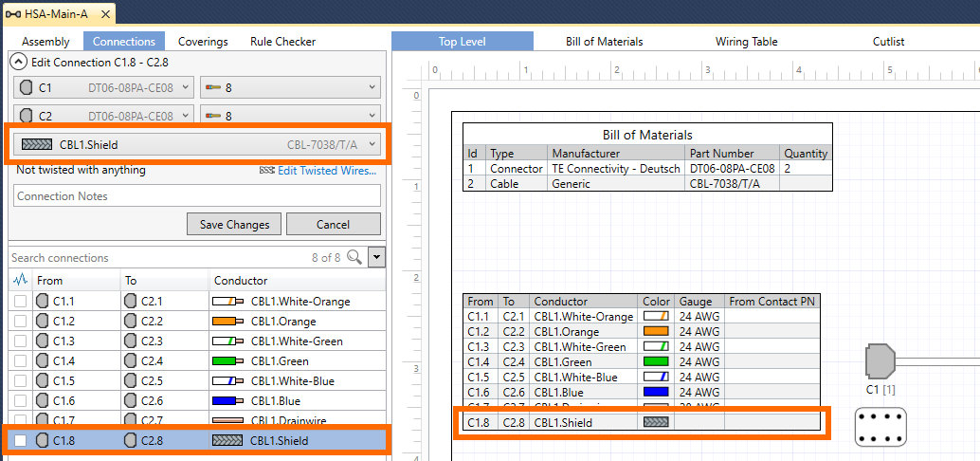
Task: Click the CBL1.Blue wire icon in list
Action: tap(228, 401)
